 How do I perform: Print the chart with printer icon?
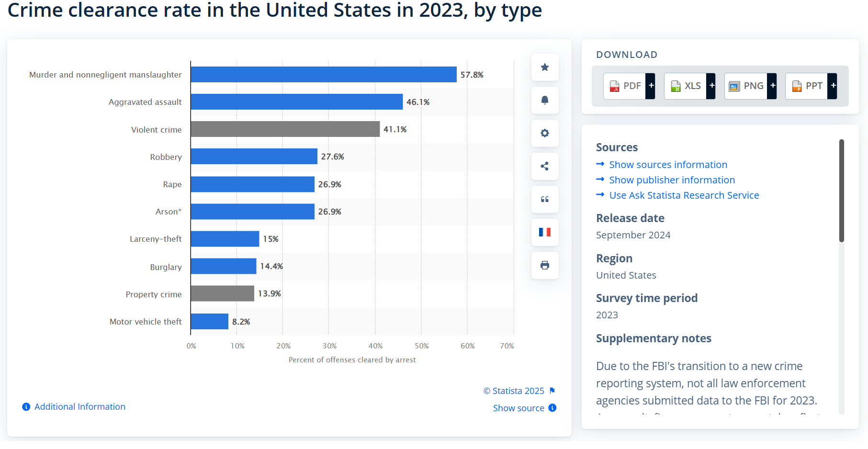545,265
